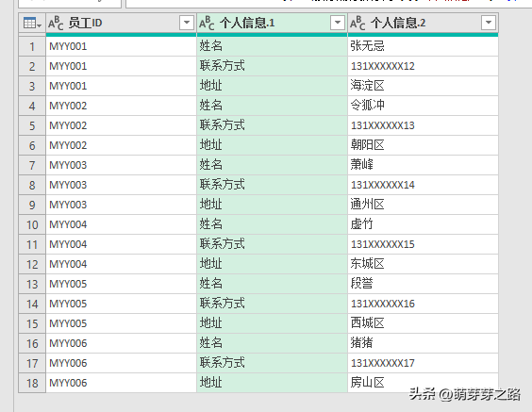The height and width of the screenshot is (412, 532).
Task: Open the table menu icon in header corner
Action: pos(32,23)
